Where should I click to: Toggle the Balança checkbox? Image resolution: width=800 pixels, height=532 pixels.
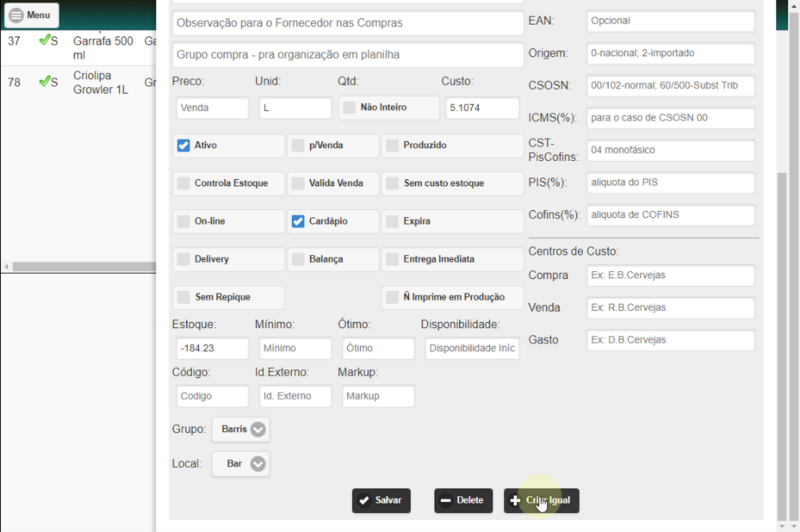point(298,259)
